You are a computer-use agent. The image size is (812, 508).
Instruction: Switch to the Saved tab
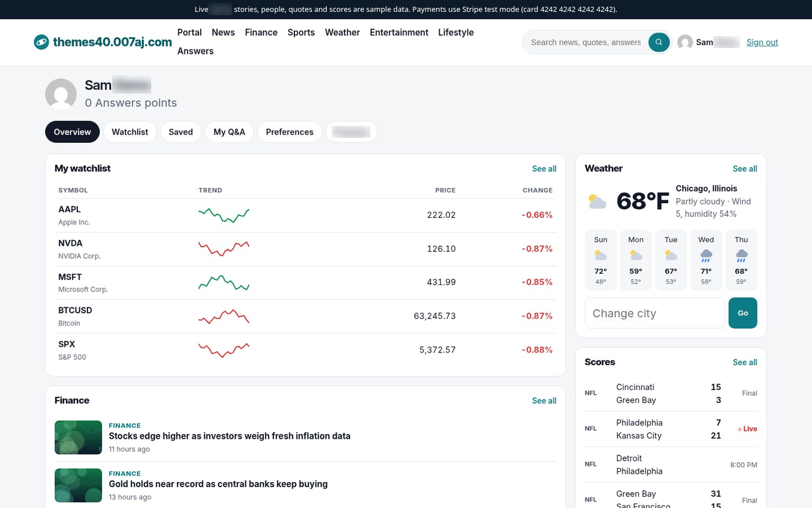point(181,132)
